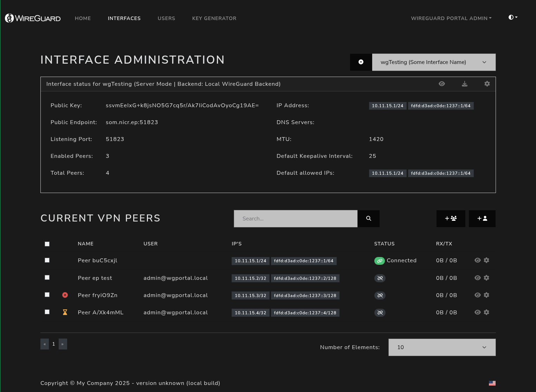The image size is (536, 392).
Task: Click into the peer Search field
Action: [x=295, y=219]
